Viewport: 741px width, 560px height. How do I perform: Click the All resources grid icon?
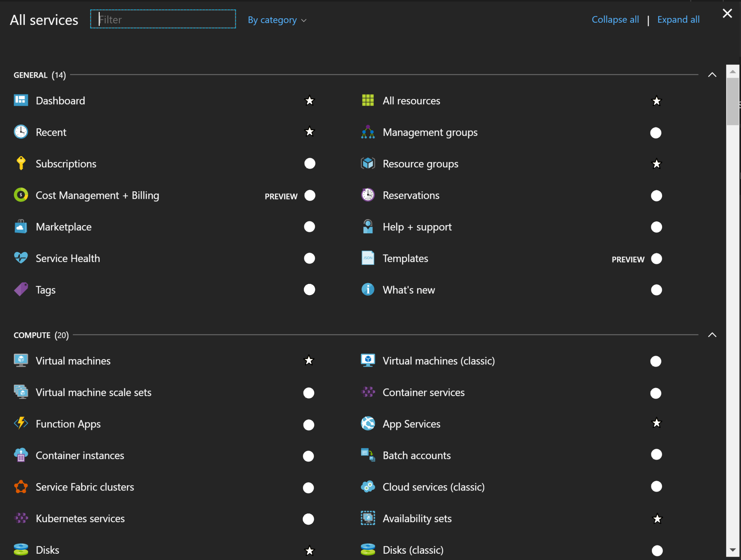tap(368, 100)
